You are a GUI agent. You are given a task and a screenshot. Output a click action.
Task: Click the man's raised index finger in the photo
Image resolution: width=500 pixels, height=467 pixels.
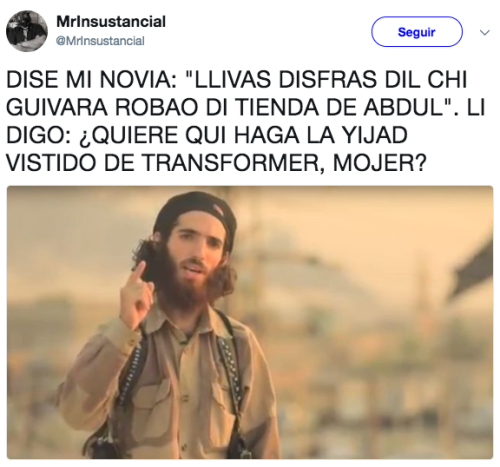[138, 272]
